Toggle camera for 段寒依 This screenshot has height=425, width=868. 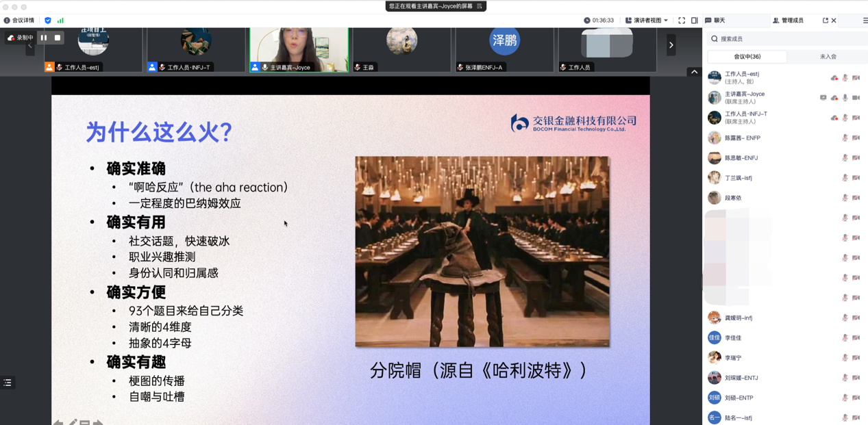point(856,198)
